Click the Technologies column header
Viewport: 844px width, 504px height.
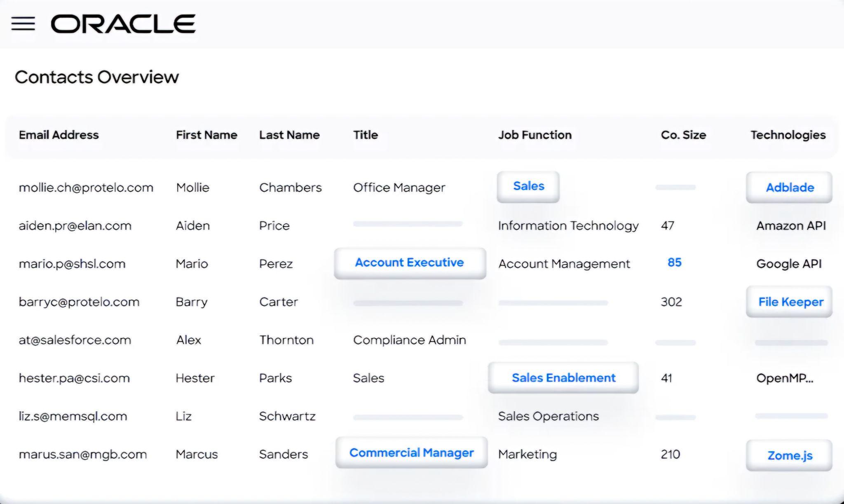pos(788,135)
